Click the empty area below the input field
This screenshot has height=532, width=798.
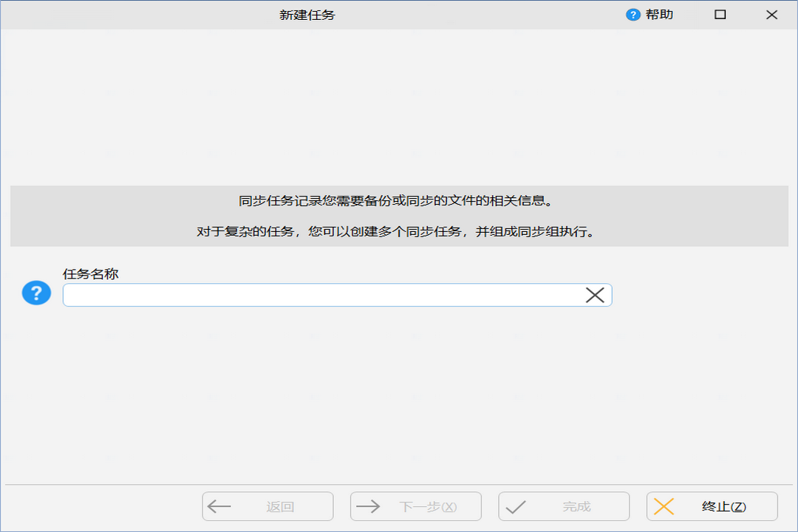(x=399, y=392)
